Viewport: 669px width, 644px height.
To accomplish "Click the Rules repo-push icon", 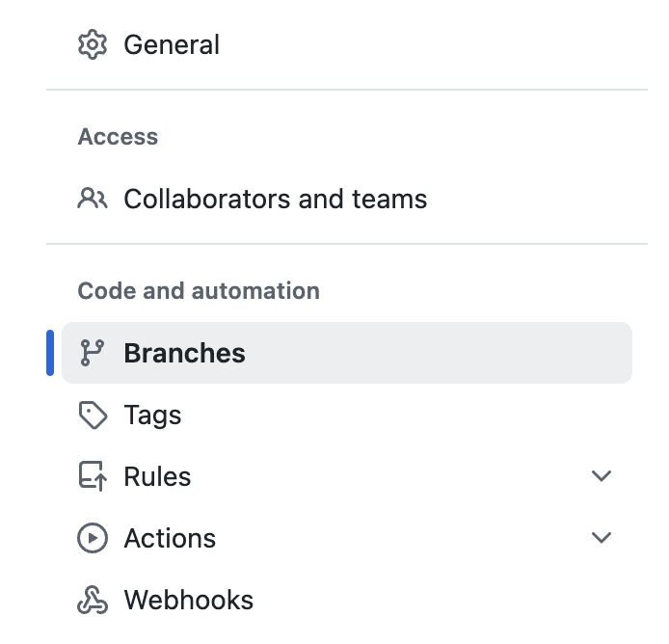I will click(93, 476).
